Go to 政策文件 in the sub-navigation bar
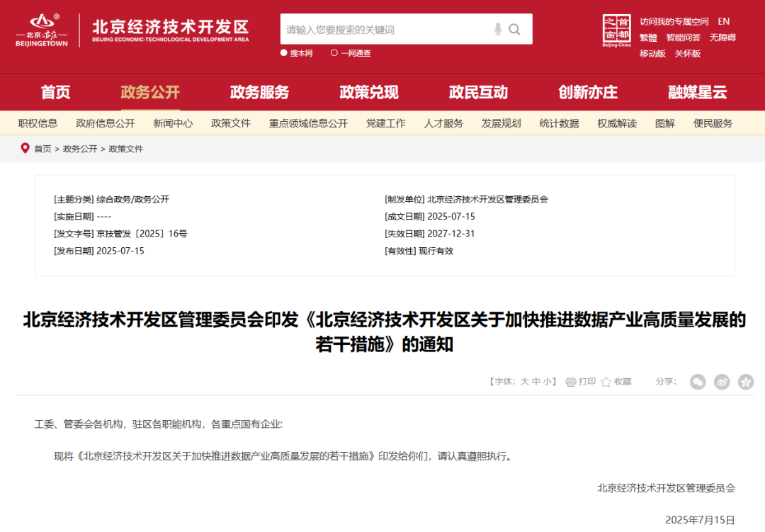Screen dimensions: 765x532 [x=231, y=123]
